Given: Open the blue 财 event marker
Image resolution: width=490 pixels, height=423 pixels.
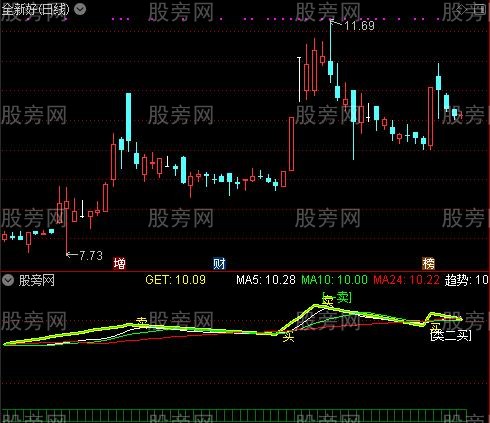Looking at the screenshot, I should pyautogui.click(x=219, y=263).
